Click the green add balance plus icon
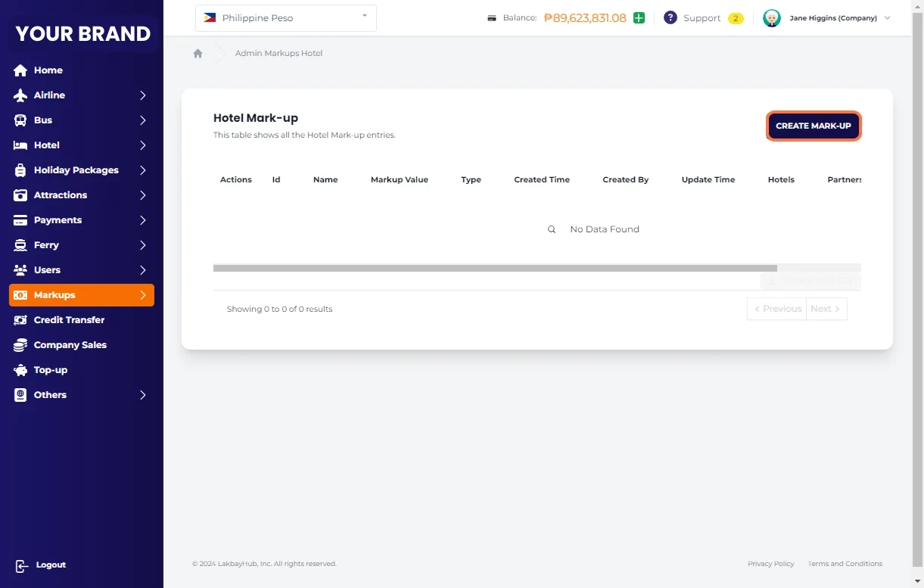Screen dimensions: 924x588 coord(639,18)
